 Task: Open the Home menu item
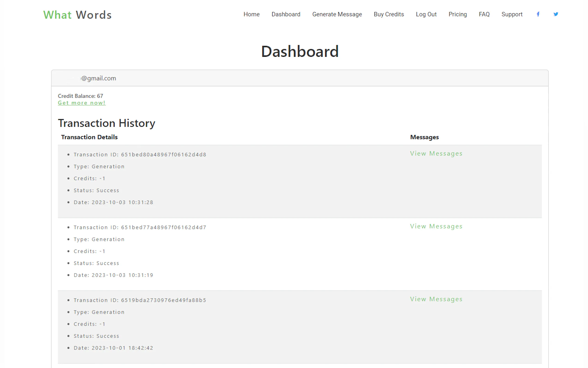(251, 14)
